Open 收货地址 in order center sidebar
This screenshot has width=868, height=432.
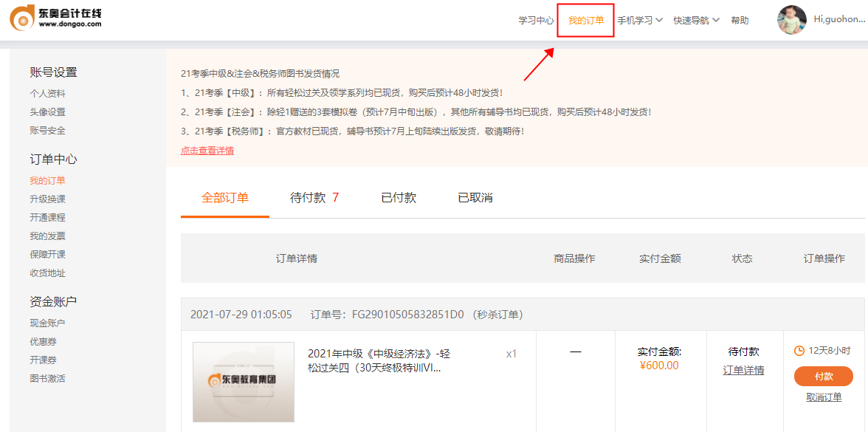click(x=47, y=273)
